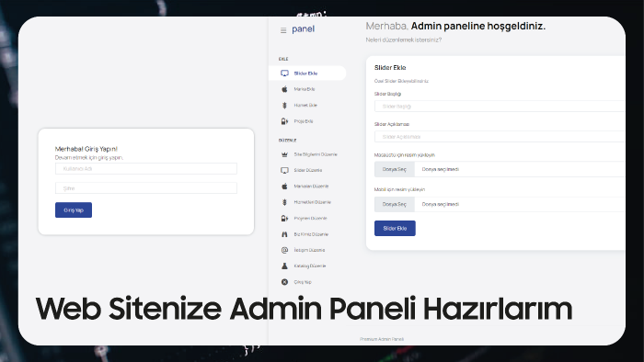Click the panel logo text
The image size is (644, 362).
tap(303, 29)
